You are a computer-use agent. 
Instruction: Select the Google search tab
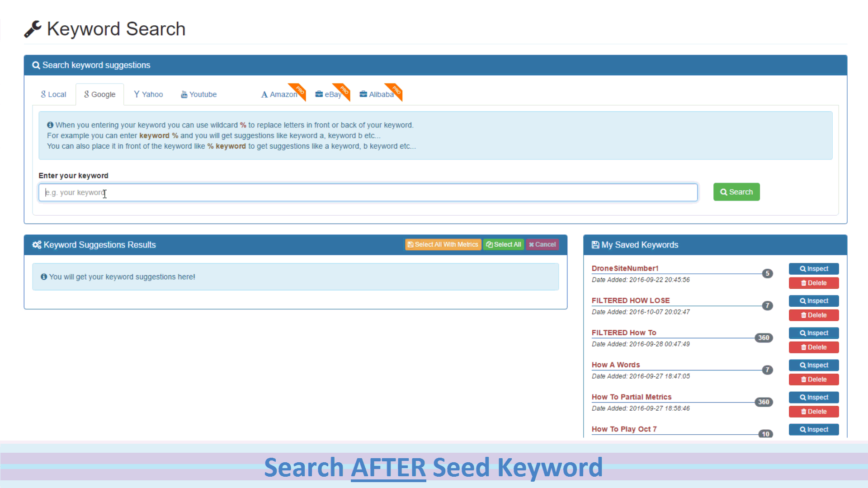point(99,94)
